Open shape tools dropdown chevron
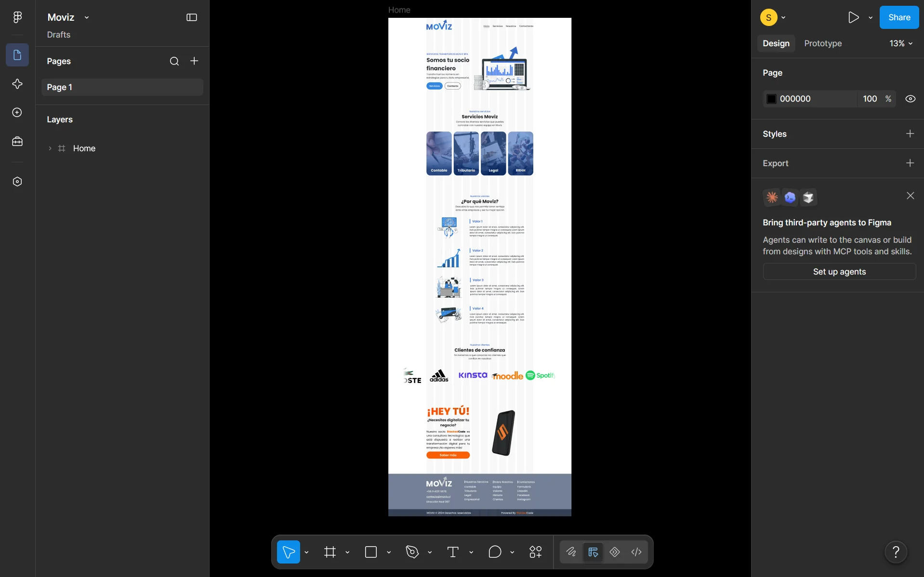The height and width of the screenshot is (577, 924). 389,552
